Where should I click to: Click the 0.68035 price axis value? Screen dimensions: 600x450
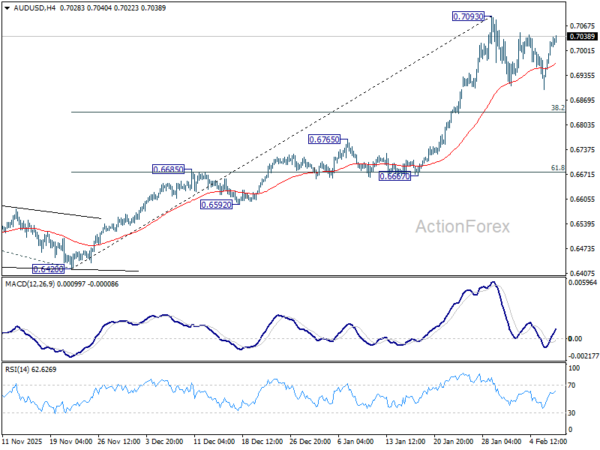tap(582, 125)
